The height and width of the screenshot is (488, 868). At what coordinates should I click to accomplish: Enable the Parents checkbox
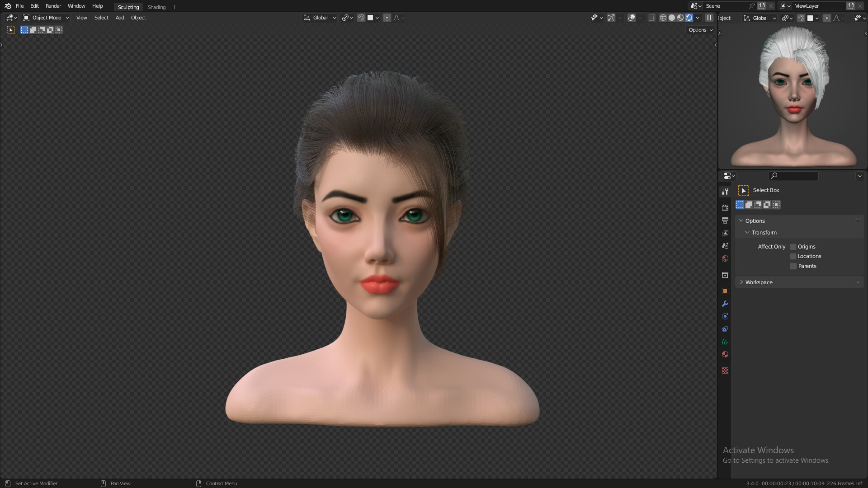click(793, 266)
